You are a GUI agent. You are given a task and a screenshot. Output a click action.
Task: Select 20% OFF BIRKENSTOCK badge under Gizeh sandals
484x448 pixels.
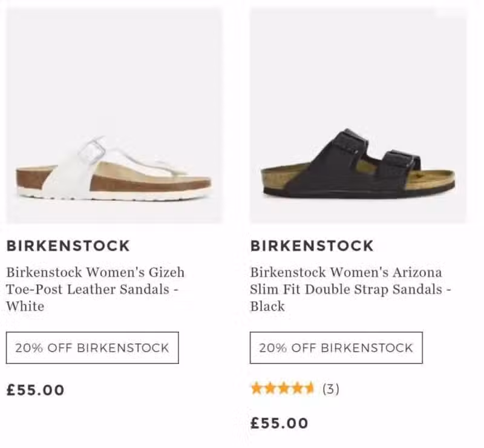(93, 348)
